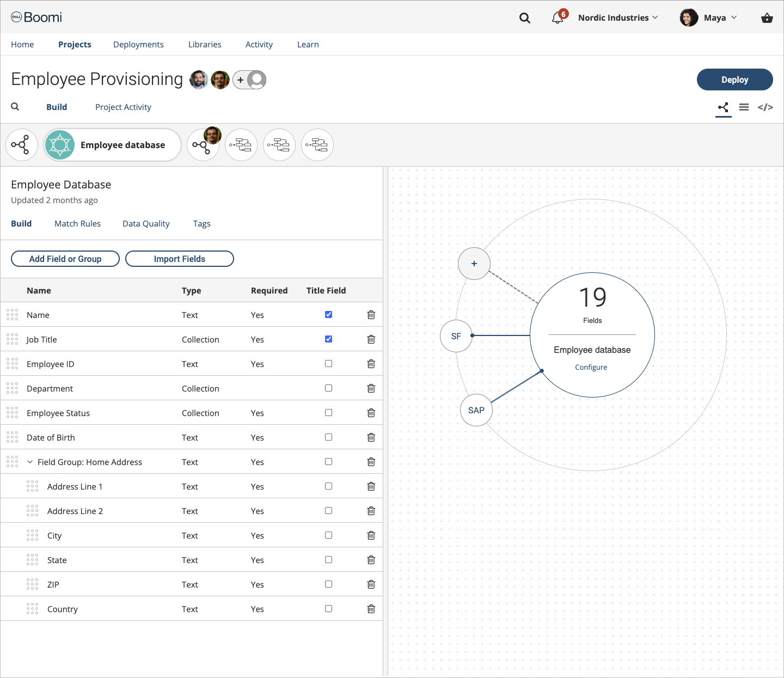Switch to Project Activity tab
Screen dimensions: 784x678
pyautogui.click(x=123, y=107)
